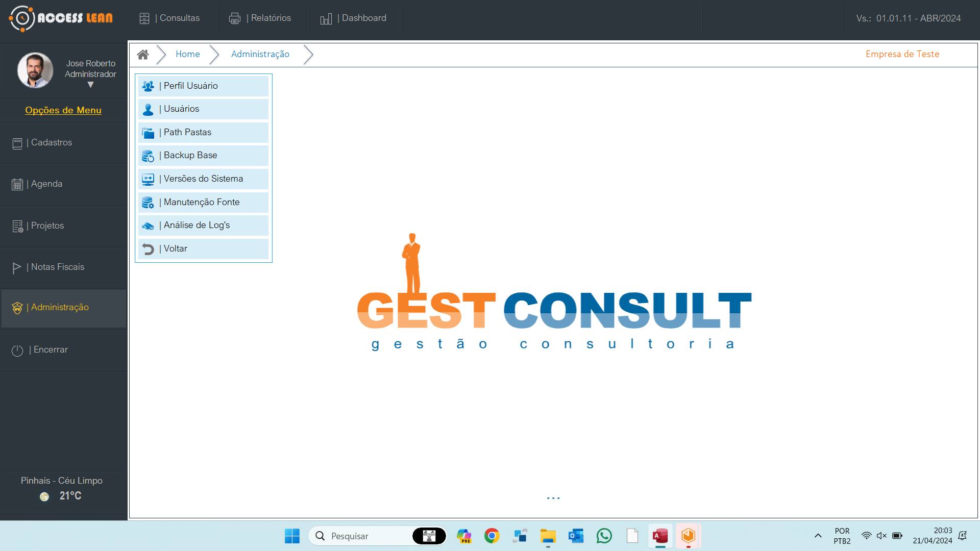Image resolution: width=980 pixels, height=551 pixels.
Task: Click the Análise de Log's icon
Action: point(148,226)
